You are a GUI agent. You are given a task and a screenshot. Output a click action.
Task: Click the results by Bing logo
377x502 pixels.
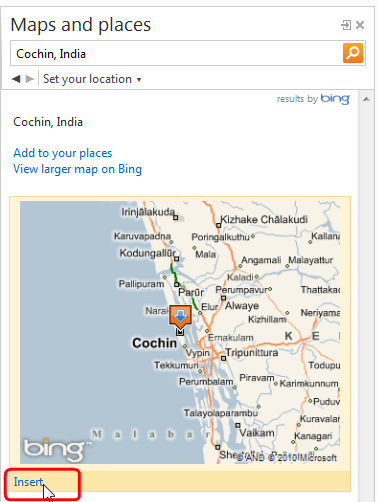click(335, 99)
